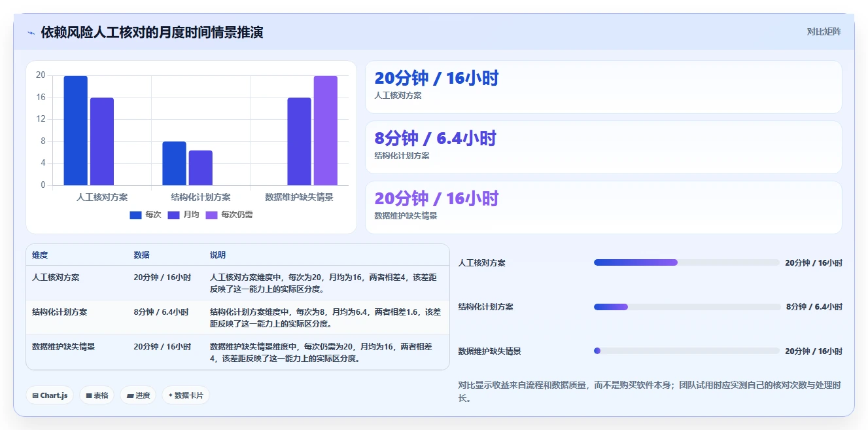Open the 数据维护缺失情景 data card
This screenshot has height=430, width=868.
[603, 207]
